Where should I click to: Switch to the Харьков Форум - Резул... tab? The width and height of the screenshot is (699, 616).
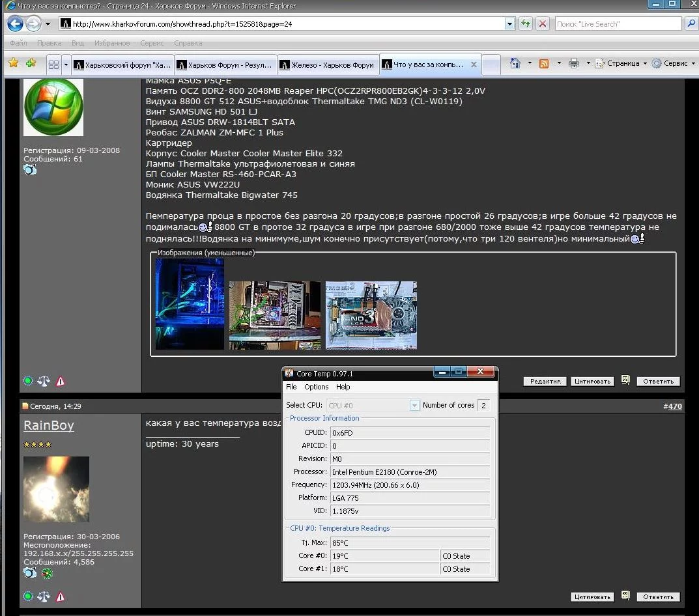pos(225,65)
